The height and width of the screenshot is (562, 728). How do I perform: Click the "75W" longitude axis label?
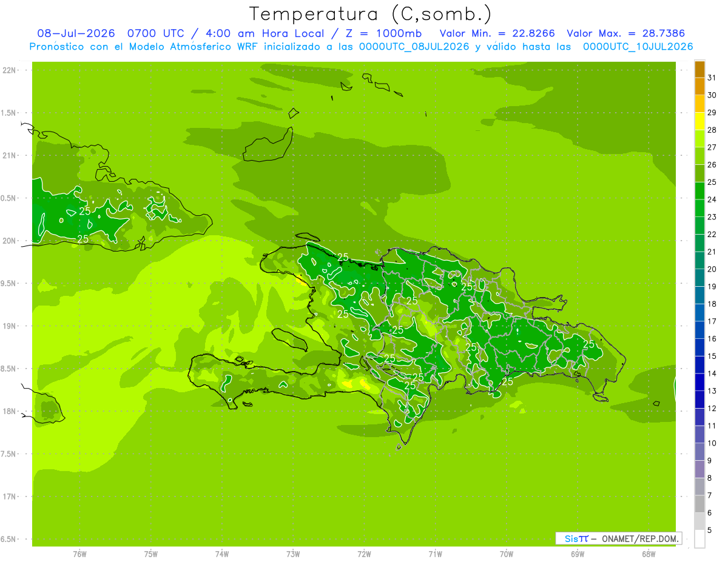[x=150, y=554]
